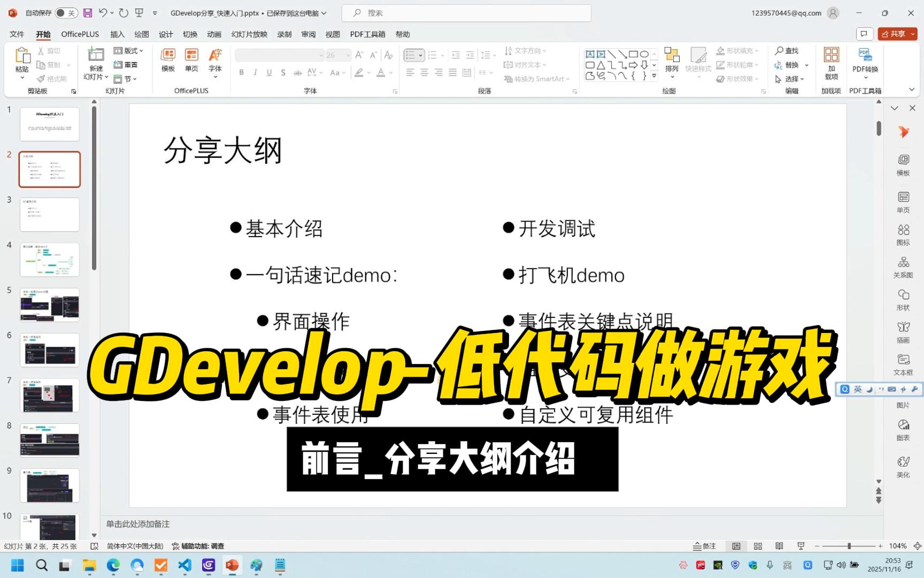Click zoom slider handle
Image resolution: width=924 pixels, height=578 pixels.
coord(849,546)
